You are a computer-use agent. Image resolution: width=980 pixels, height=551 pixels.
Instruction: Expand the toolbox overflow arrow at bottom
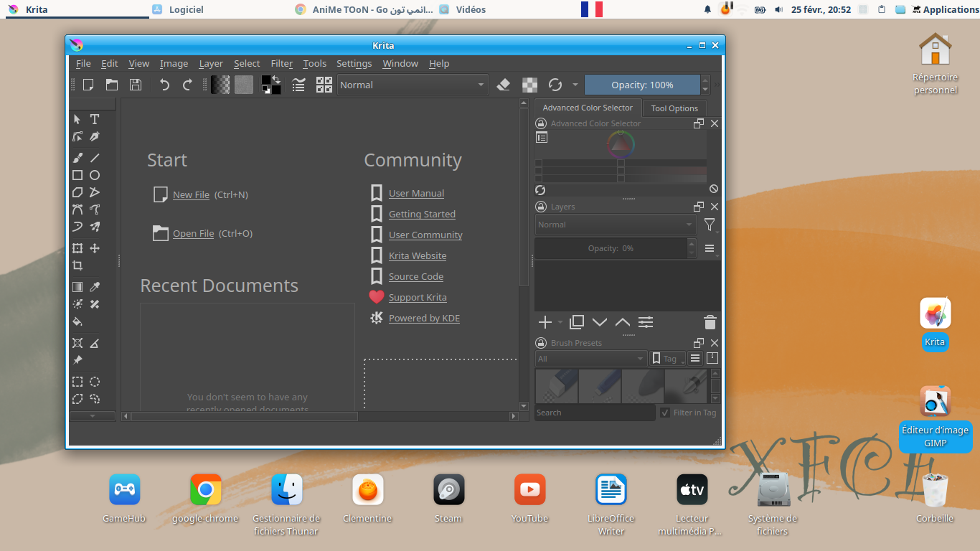pos(92,416)
